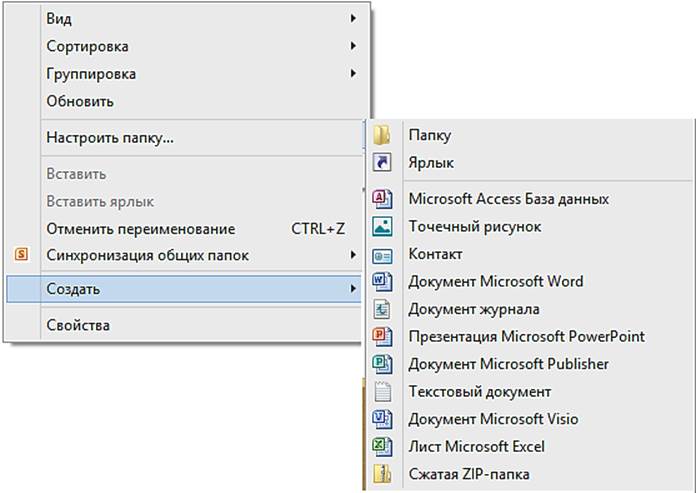Click the Microsoft Publisher document icon
The height and width of the screenshot is (493, 696).
[x=382, y=364]
